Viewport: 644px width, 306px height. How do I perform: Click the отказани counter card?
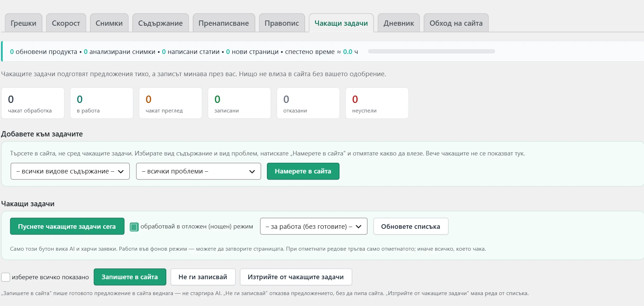click(x=308, y=103)
